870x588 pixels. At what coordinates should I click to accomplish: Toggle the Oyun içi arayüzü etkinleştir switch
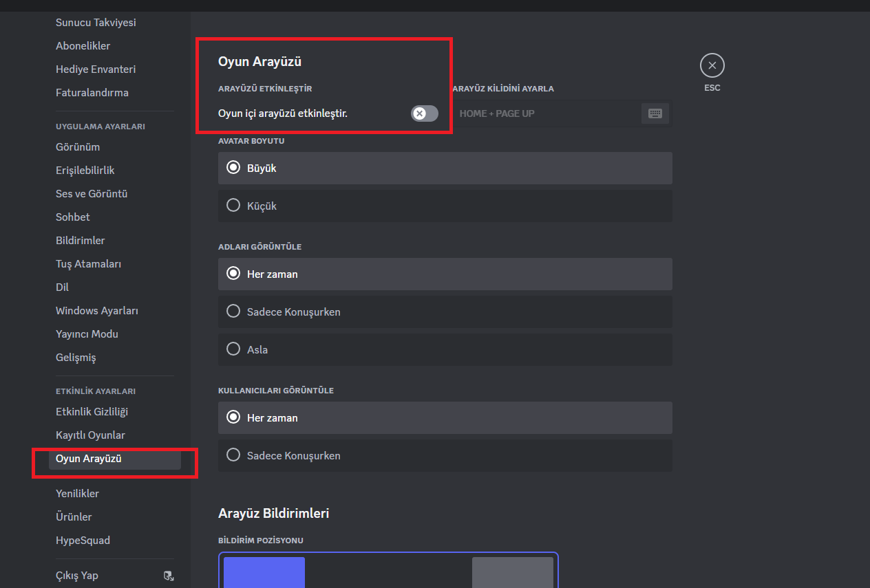click(425, 113)
